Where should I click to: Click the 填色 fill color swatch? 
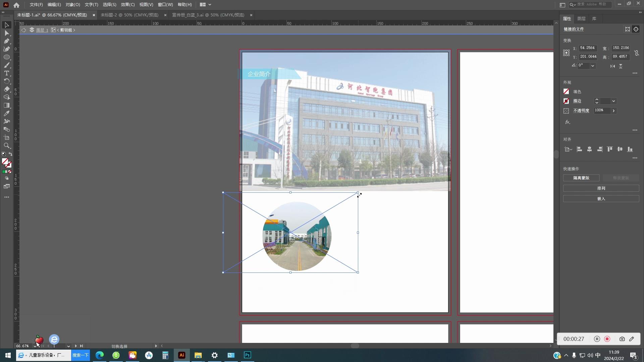click(x=566, y=92)
